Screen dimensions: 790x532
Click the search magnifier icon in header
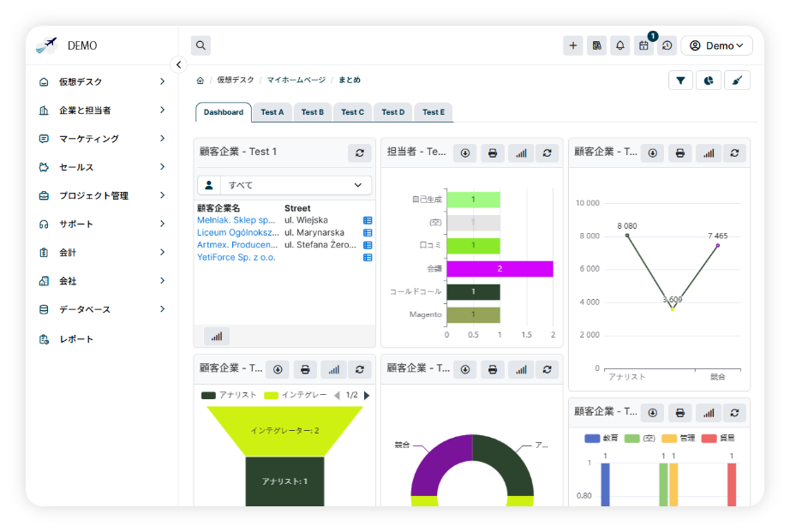tap(200, 45)
